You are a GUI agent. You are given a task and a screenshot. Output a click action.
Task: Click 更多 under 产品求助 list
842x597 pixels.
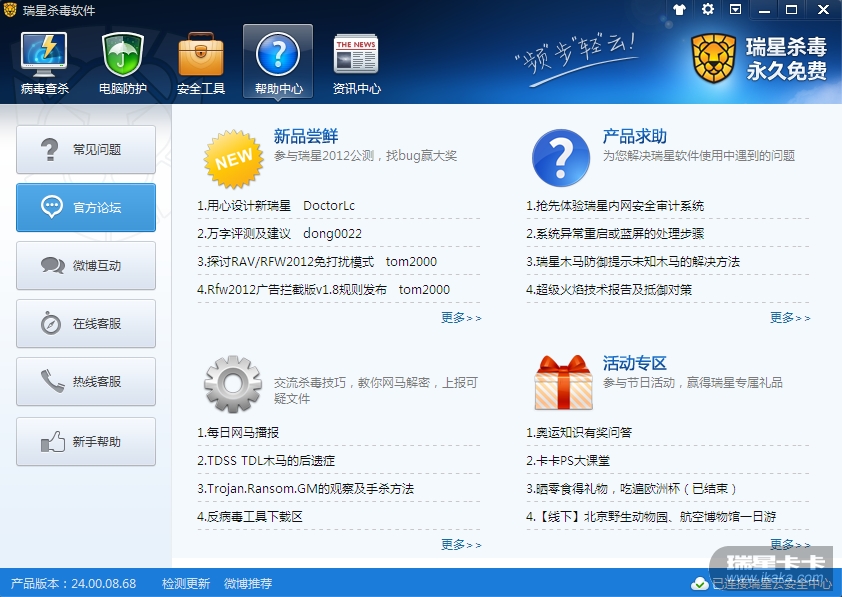click(790, 318)
